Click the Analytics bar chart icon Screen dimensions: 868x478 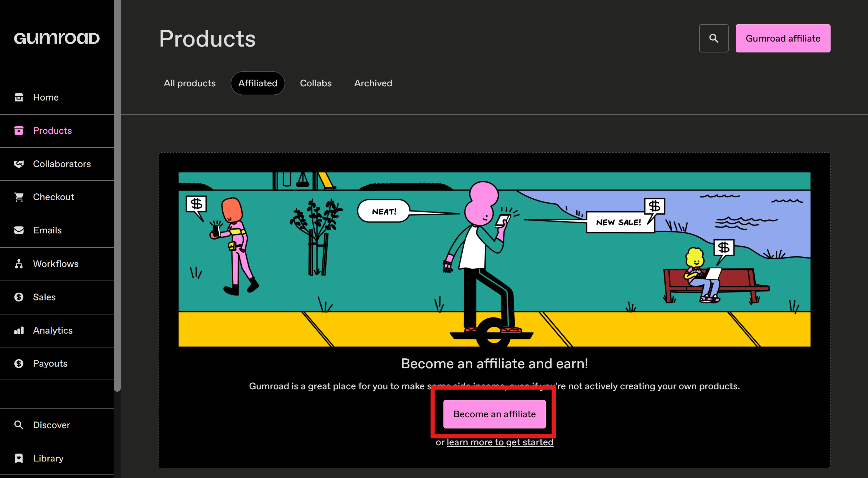click(19, 330)
